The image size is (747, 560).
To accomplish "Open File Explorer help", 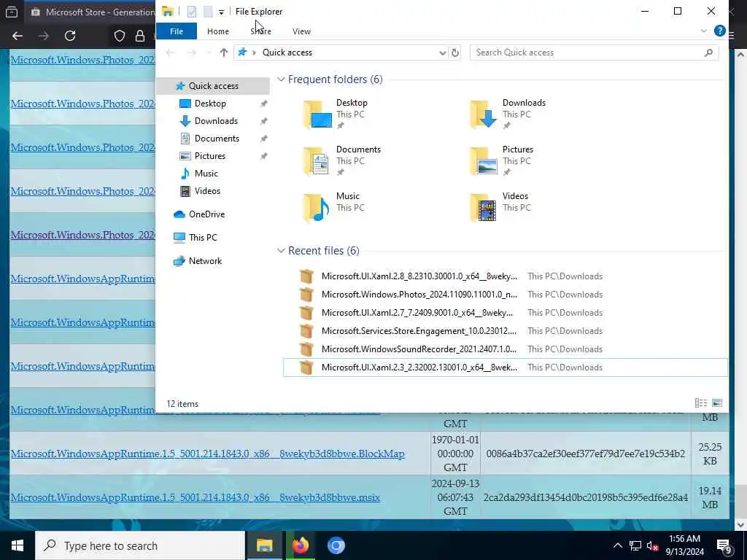I will (x=719, y=31).
